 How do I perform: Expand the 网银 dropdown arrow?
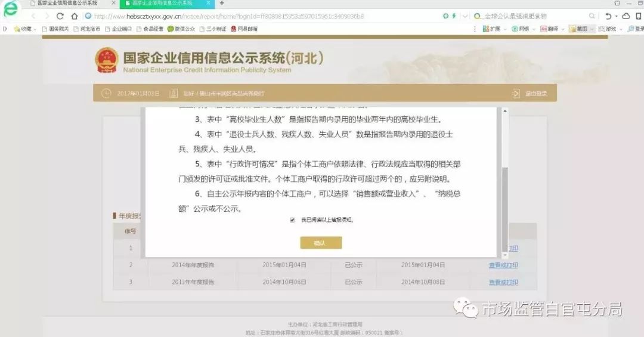[x=534, y=29]
